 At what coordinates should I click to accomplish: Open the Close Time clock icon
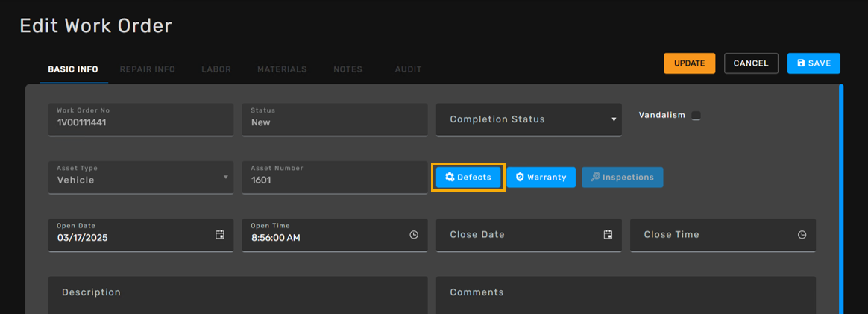802,235
